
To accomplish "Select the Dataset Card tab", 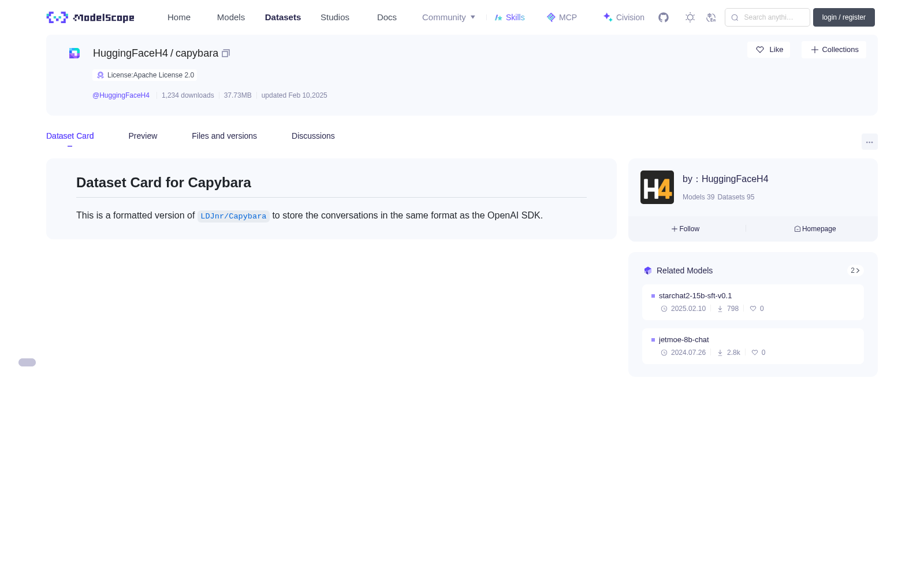I will point(70,136).
